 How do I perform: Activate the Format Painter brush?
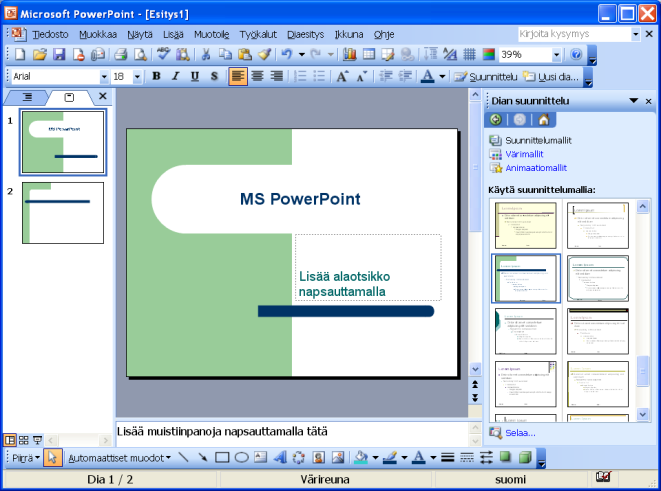pos(265,54)
